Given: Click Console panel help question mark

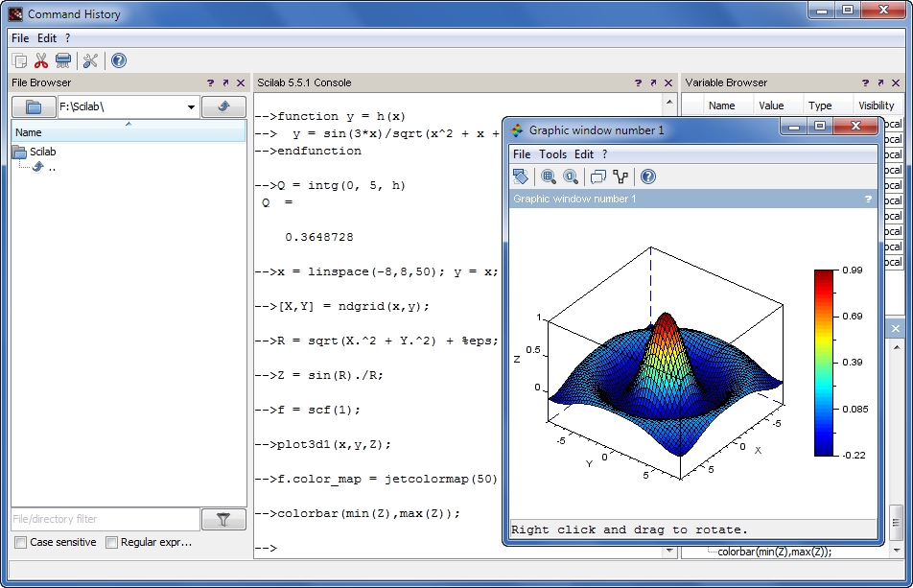Looking at the screenshot, I should click(x=638, y=82).
